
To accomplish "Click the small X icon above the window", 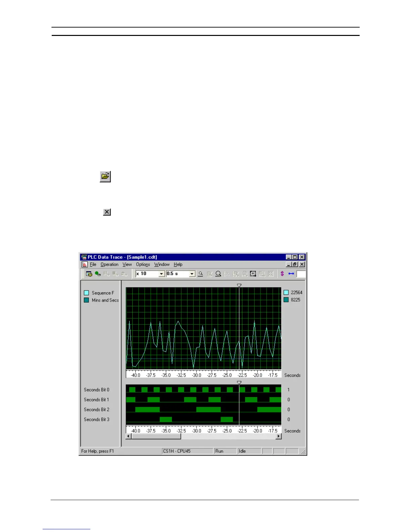I will [107, 212].
